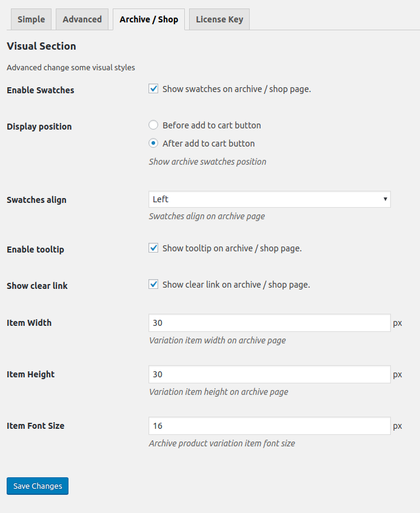Select Before add to cart button radio
Viewport: 420px width, 513px height.
[153, 125]
